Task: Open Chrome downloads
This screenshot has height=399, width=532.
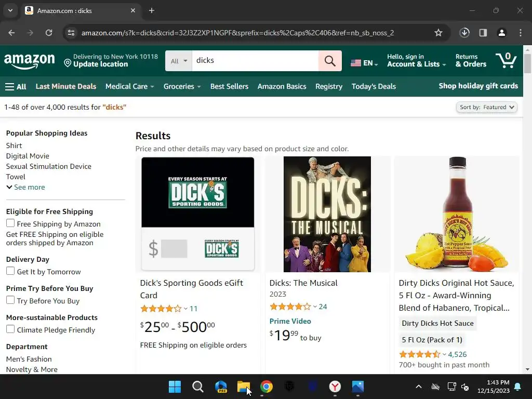Action: tap(464, 33)
